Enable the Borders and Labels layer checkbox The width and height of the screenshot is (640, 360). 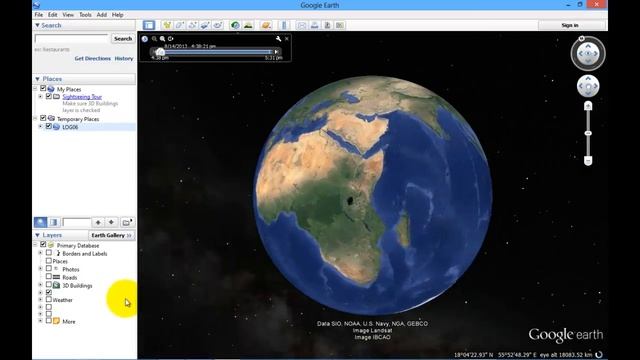[49, 253]
